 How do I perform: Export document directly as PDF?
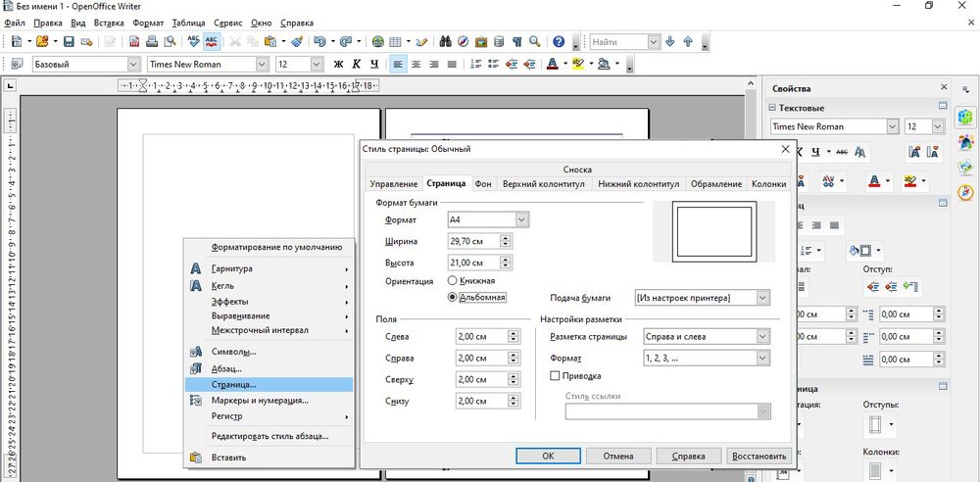(134, 42)
